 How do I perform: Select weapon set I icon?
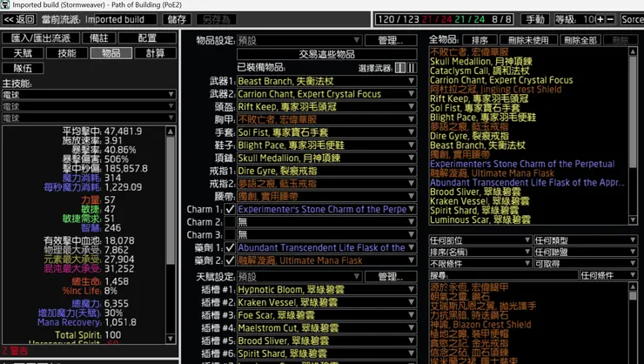point(400,68)
